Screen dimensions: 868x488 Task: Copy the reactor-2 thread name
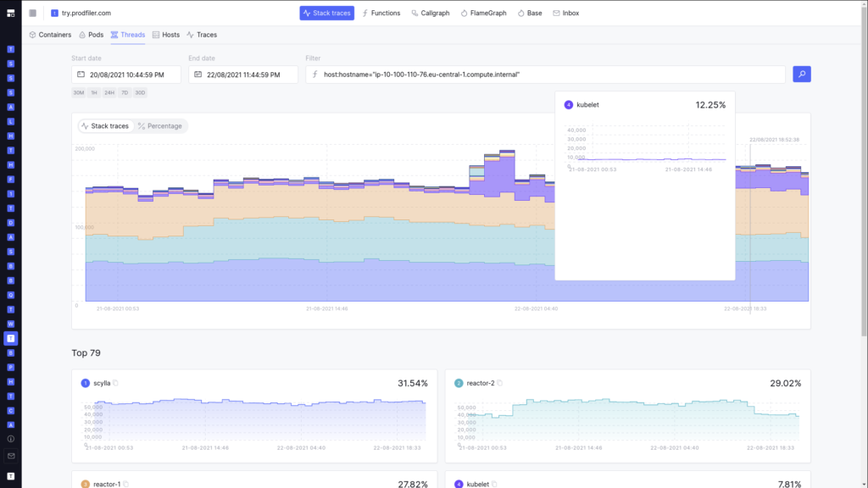500,383
